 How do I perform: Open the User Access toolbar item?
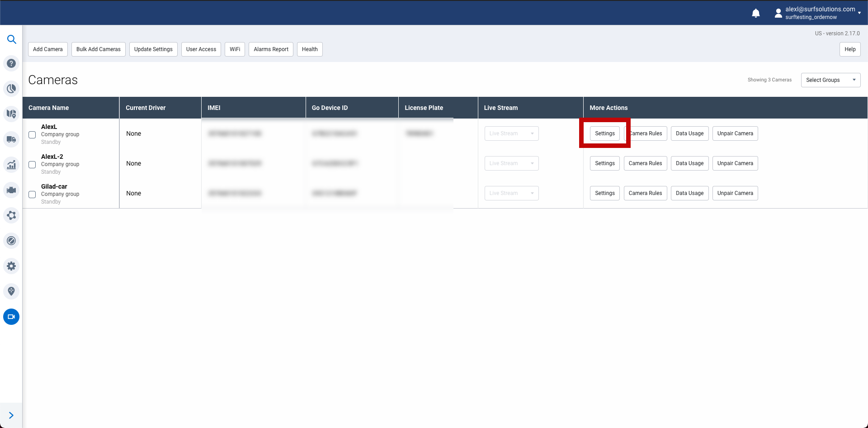(x=201, y=49)
